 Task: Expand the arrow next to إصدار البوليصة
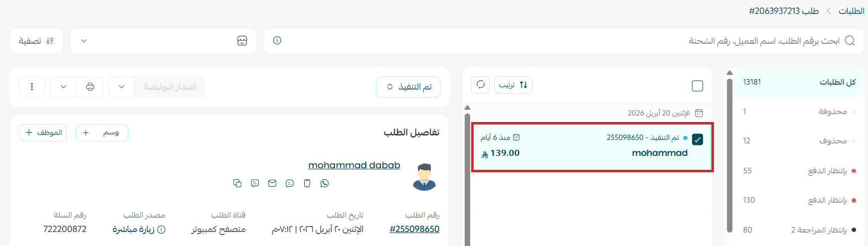pyautogui.click(x=122, y=87)
